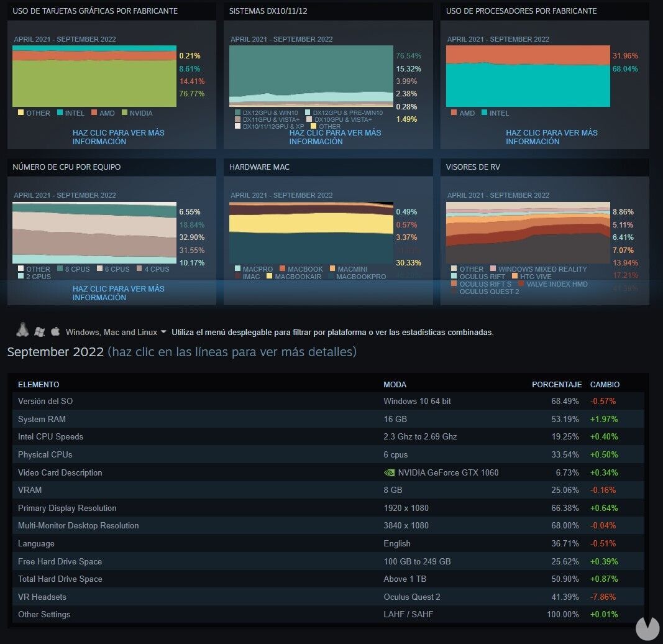The image size is (663, 644).
Task: Click the 31.96% AMD processor share value
Action: click(625, 56)
